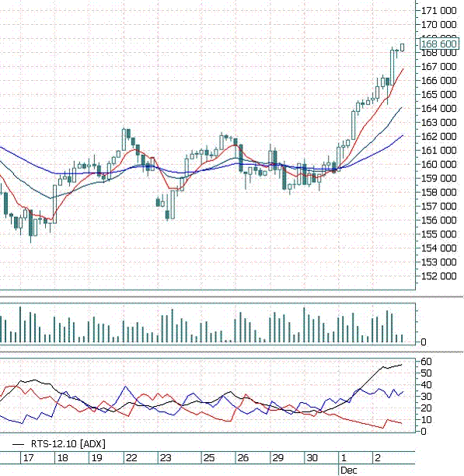Click the Dec month label
Image resolution: width=464 pixels, height=476 pixels.
pyautogui.click(x=349, y=471)
